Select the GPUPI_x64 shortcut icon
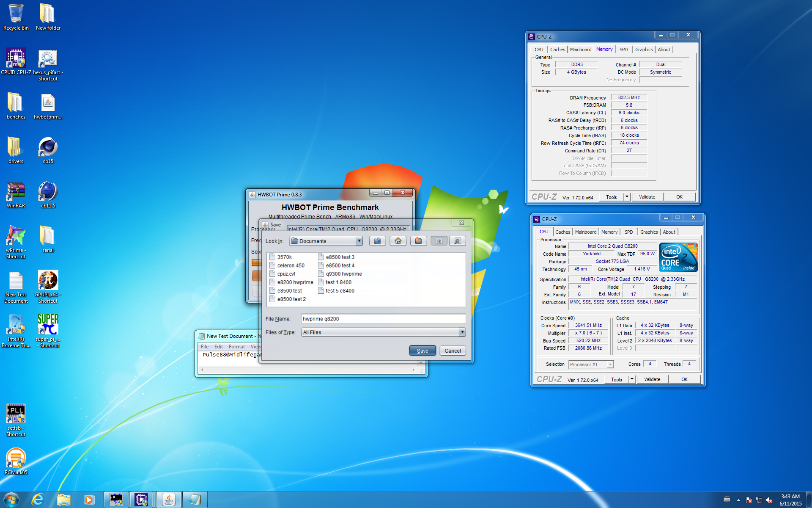The height and width of the screenshot is (508, 812). (48, 287)
